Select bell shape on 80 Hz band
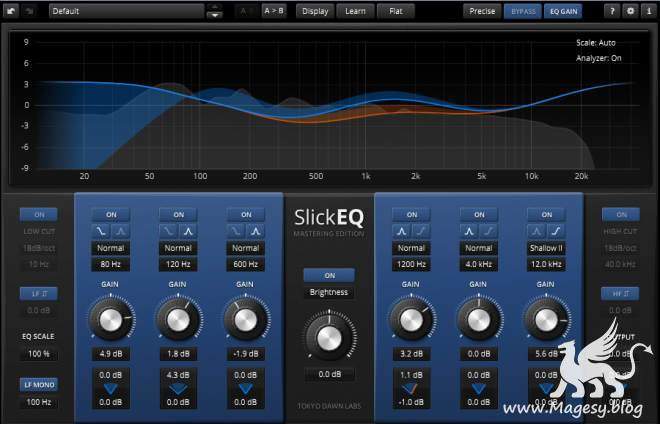Screen dimensions: 660x424 (x=120, y=231)
